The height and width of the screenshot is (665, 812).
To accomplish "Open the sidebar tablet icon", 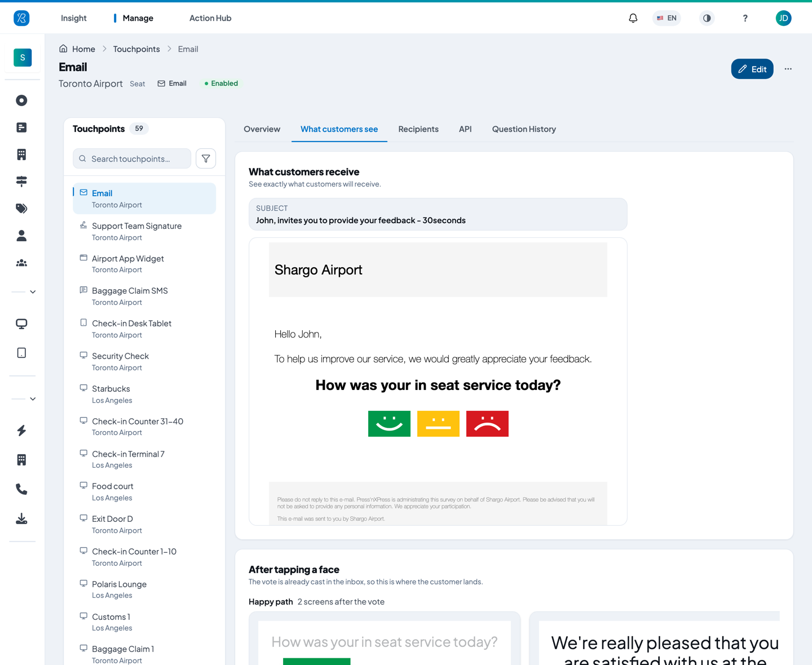I will [x=21, y=353].
